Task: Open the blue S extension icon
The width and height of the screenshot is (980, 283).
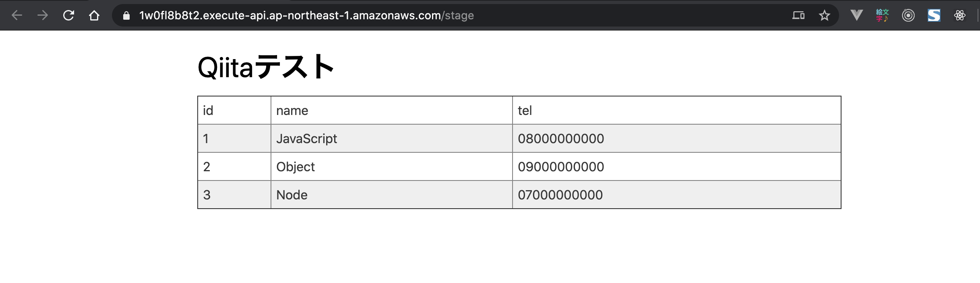Action: pos(934,15)
